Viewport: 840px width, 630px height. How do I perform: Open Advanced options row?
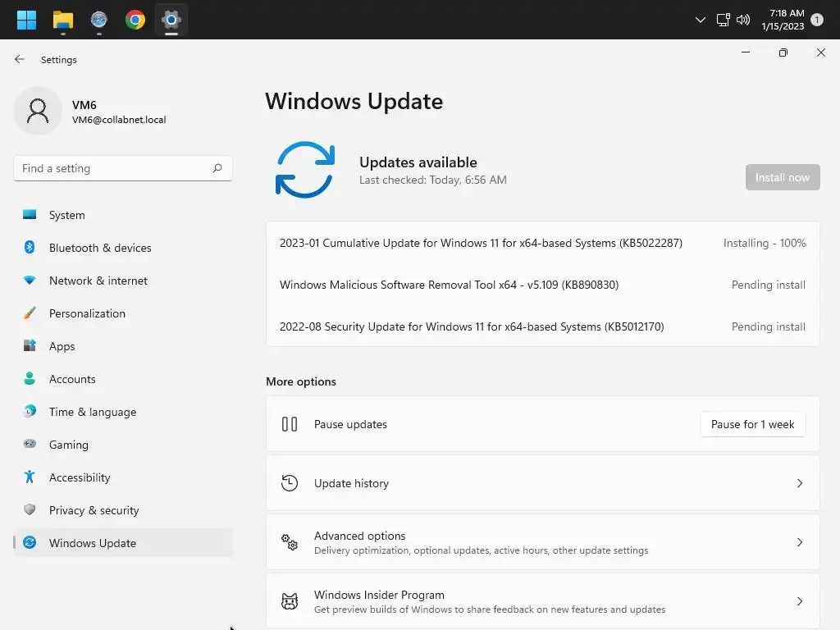point(543,542)
